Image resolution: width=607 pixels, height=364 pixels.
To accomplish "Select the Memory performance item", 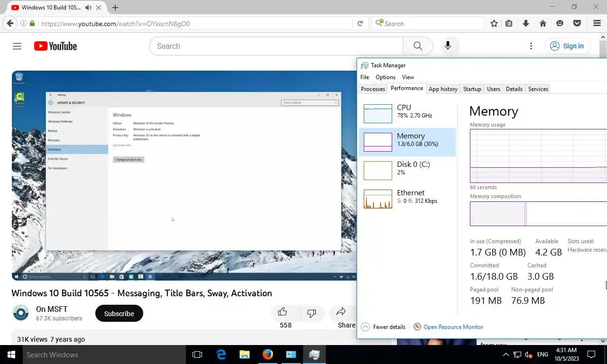I will 407,142.
